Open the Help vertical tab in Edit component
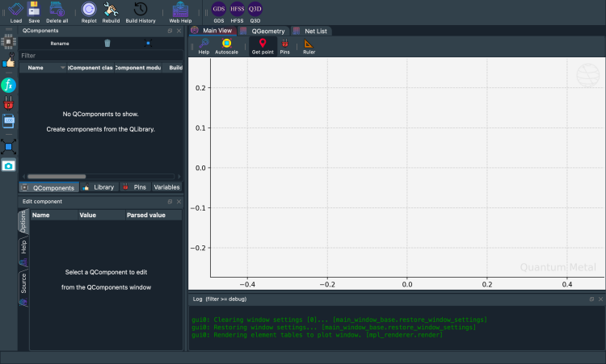The image size is (606, 364). tap(23, 252)
